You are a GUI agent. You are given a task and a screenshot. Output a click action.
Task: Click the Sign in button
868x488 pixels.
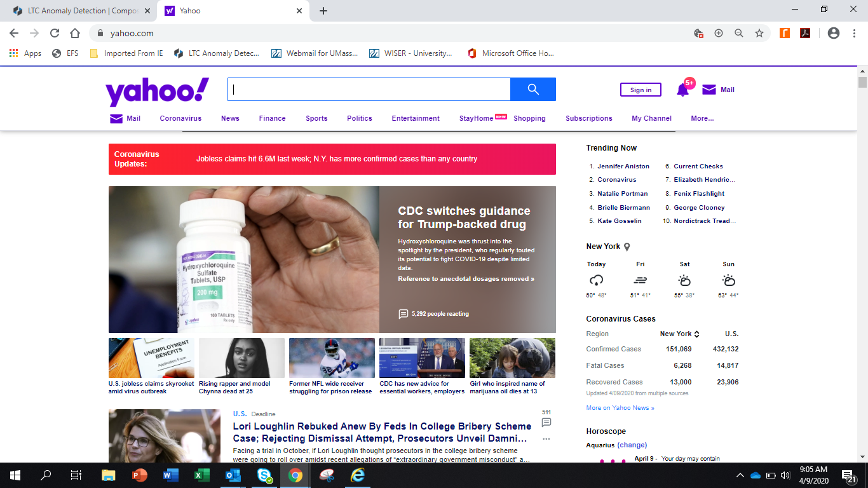coord(641,90)
